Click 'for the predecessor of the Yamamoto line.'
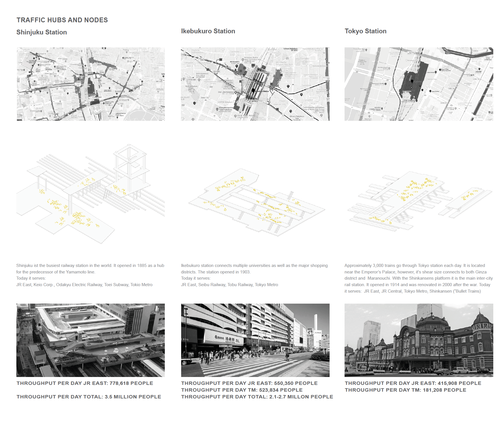 tap(56, 272)
